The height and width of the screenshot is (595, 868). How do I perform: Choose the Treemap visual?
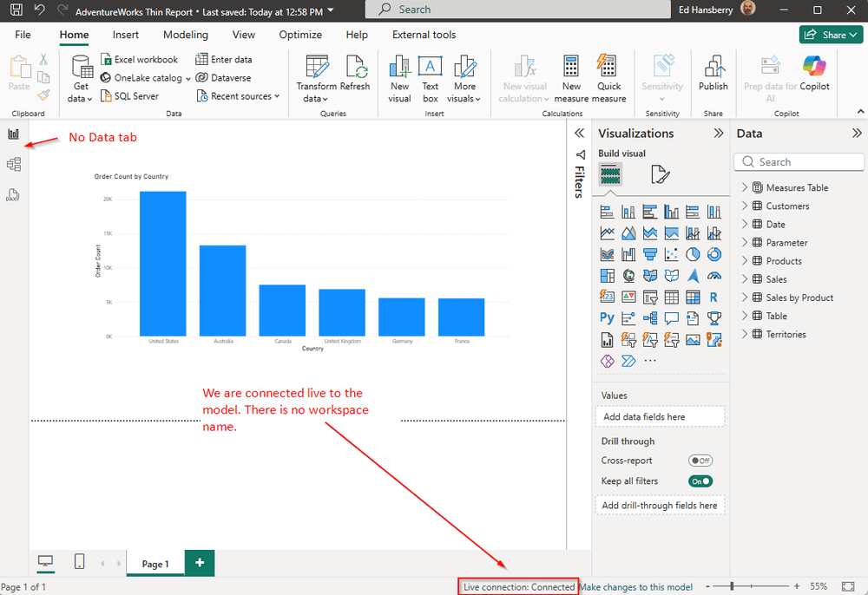tap(608, 275)
